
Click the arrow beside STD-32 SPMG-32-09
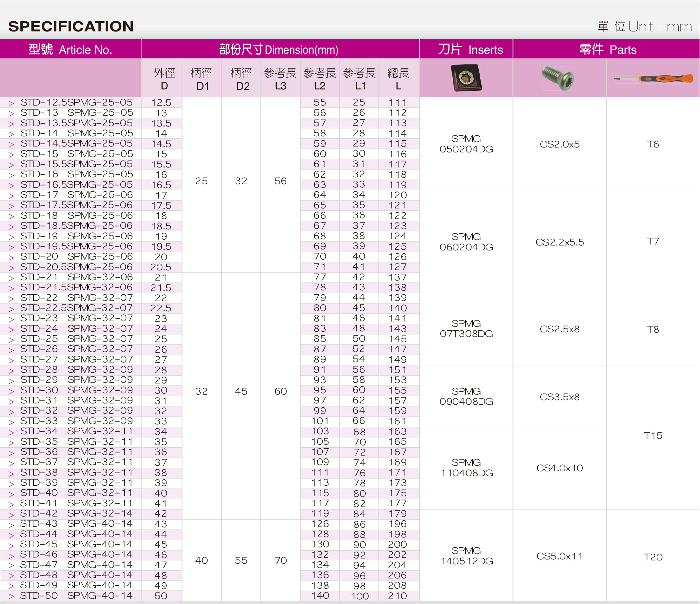11,412
